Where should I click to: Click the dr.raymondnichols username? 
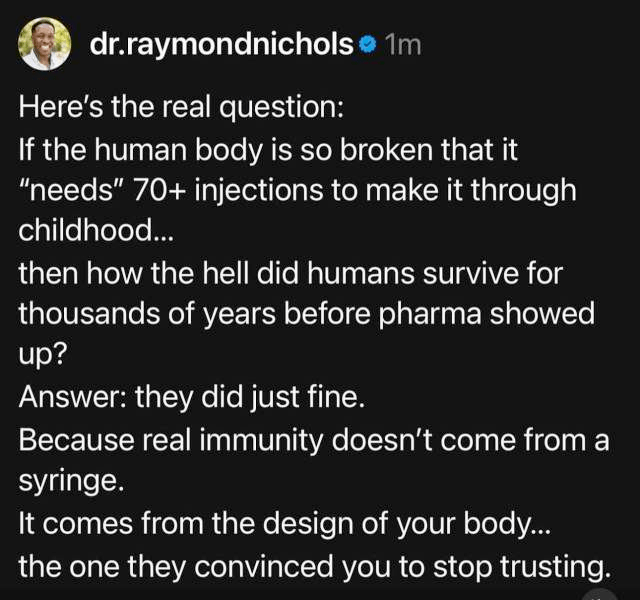click(x=222, y=45)
